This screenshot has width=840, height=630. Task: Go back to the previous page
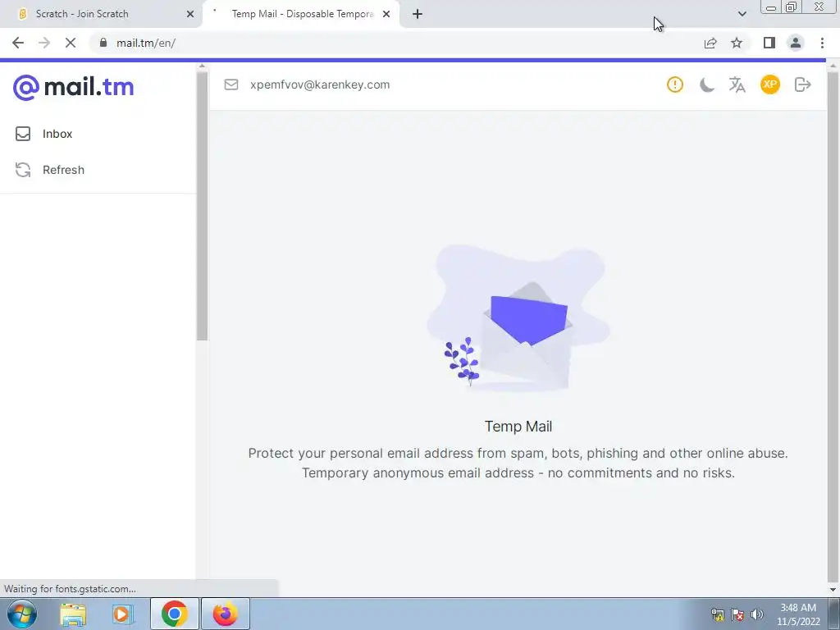tap(18, 43)
